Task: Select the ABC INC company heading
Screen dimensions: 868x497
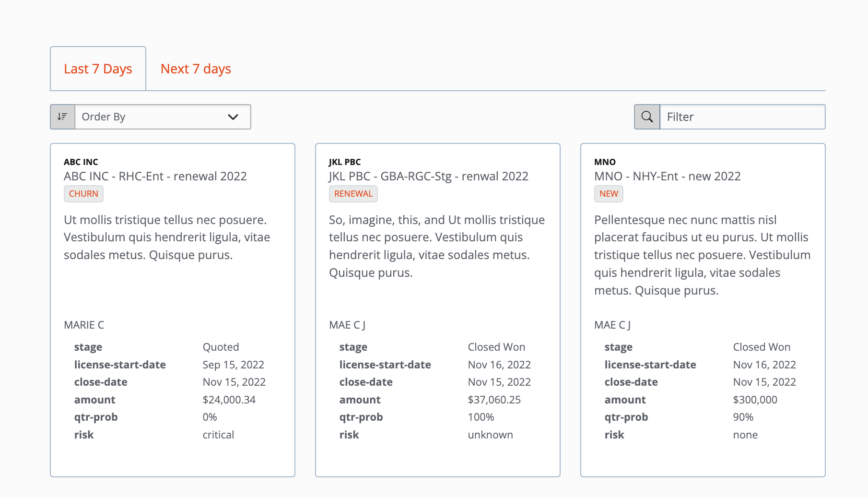Action: [x=81, y=162]
